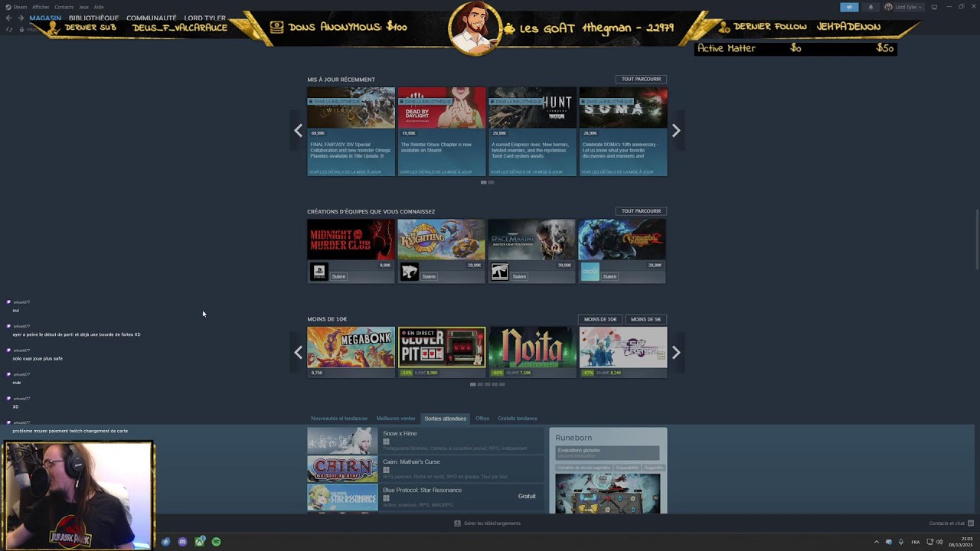Open the Xbox app from the taskbar

[199, 542]
